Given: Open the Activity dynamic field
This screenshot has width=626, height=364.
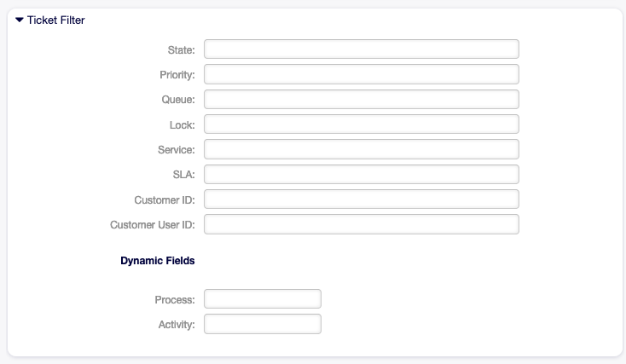Looking at the screenshot, I should click(x=263, y=324).
